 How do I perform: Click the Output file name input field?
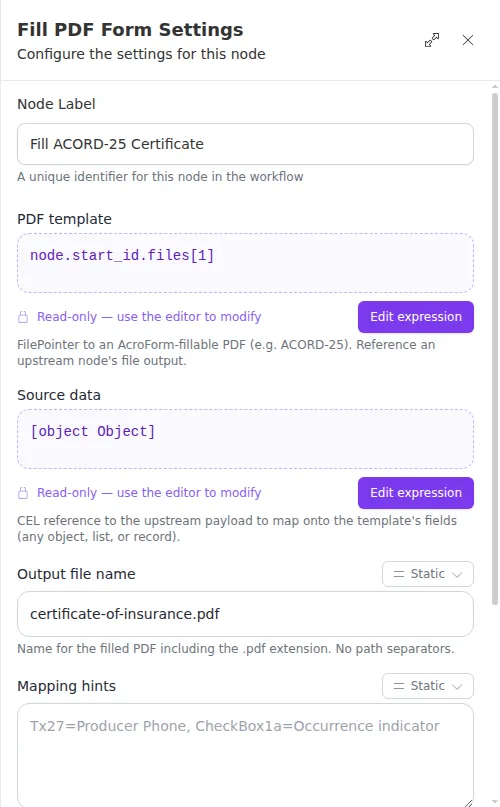click(245, 614)
